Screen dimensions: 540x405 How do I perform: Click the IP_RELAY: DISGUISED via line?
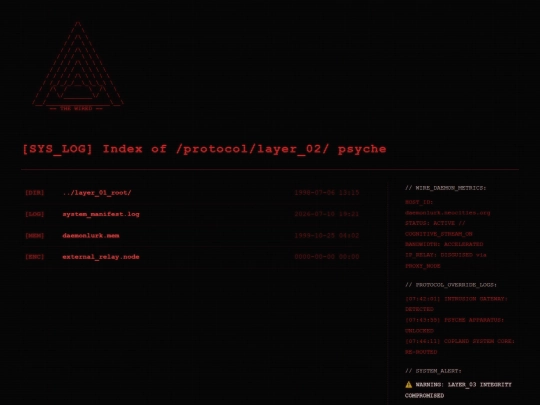click(x=446, y=255)
